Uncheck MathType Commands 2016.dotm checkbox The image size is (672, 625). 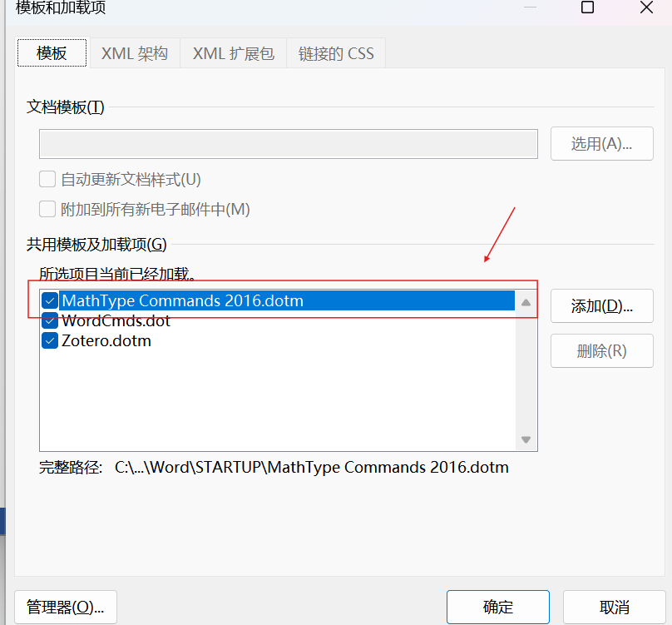point(50,300)
